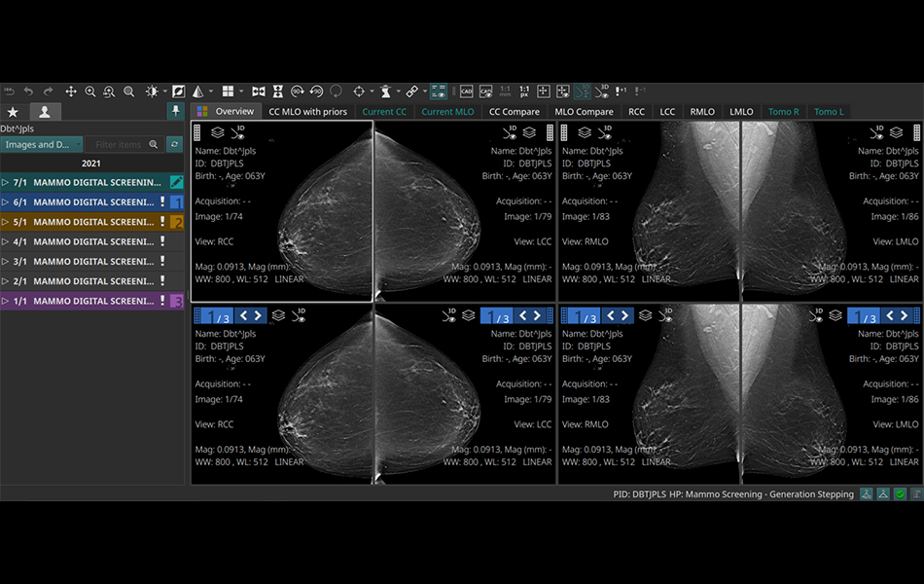The image size is (924, 584).
Task: Toggle the overlay text visibility button
Action: tap(438, 91)
